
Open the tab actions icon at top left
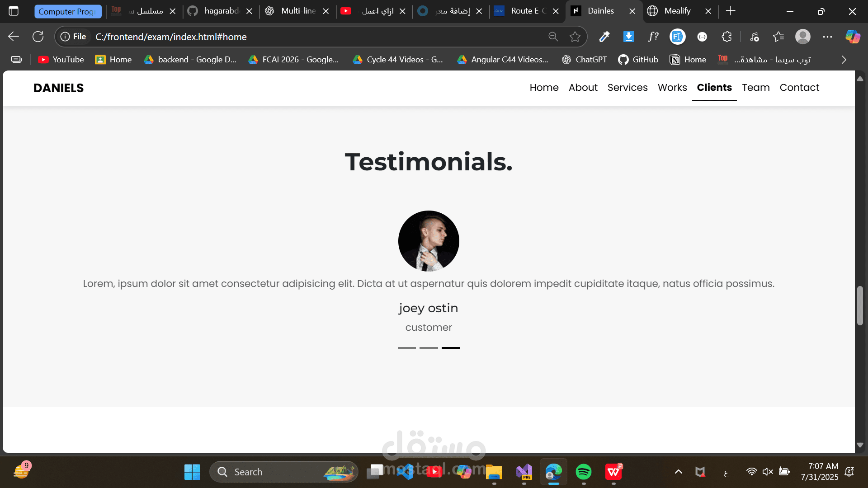pos(14,11)
